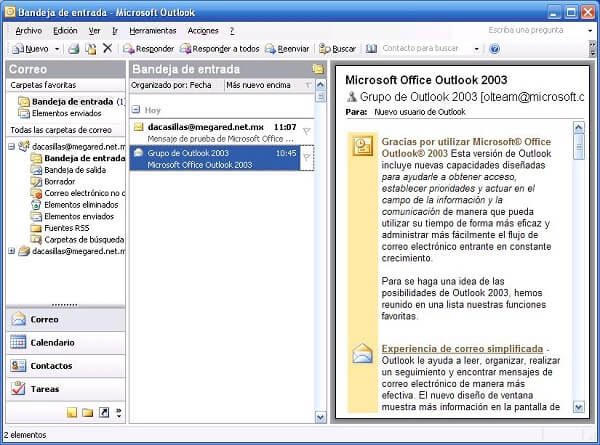Screen dimensions: 600x445
Task: Click the move to folder icon
Action: (91, 49)
